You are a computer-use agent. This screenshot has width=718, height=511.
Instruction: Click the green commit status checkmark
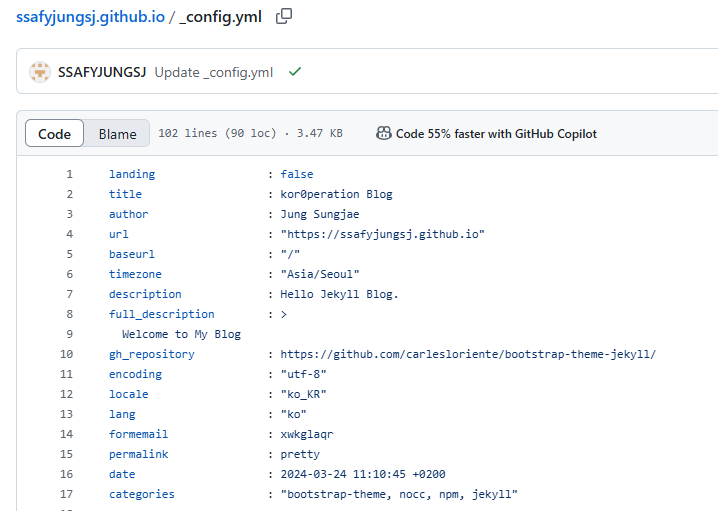pos(295,72)
